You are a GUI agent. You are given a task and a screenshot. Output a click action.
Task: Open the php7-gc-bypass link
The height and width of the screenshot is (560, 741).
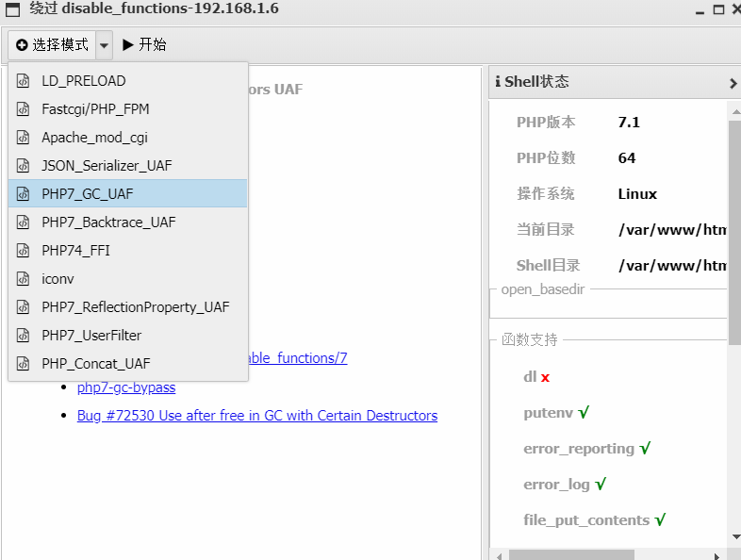pos(126,387)
